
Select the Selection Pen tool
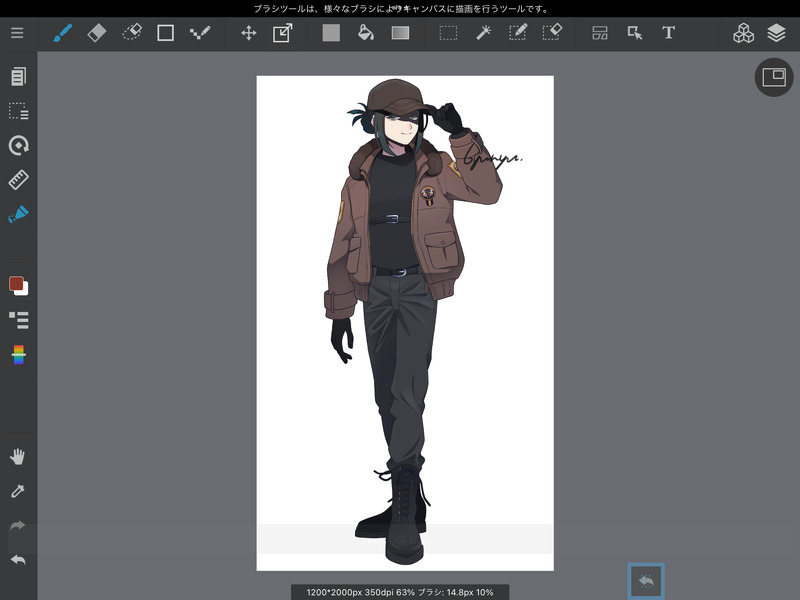tap(517, 33)
